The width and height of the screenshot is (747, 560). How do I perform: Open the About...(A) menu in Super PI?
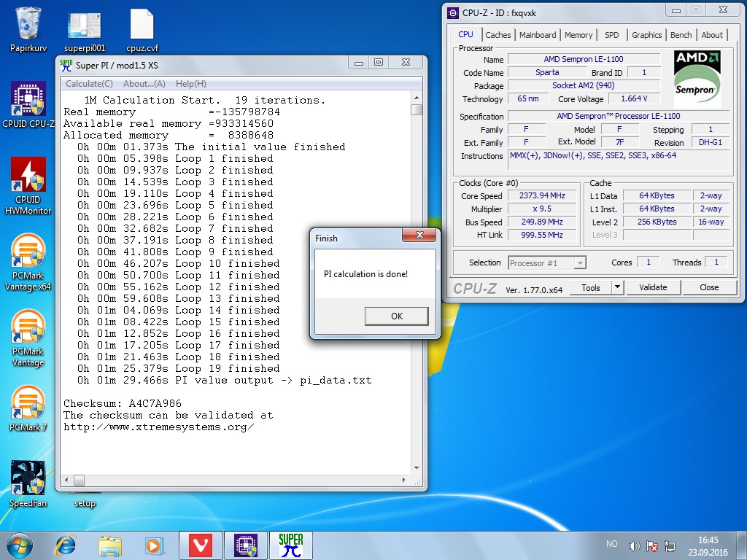coord(144,84)
